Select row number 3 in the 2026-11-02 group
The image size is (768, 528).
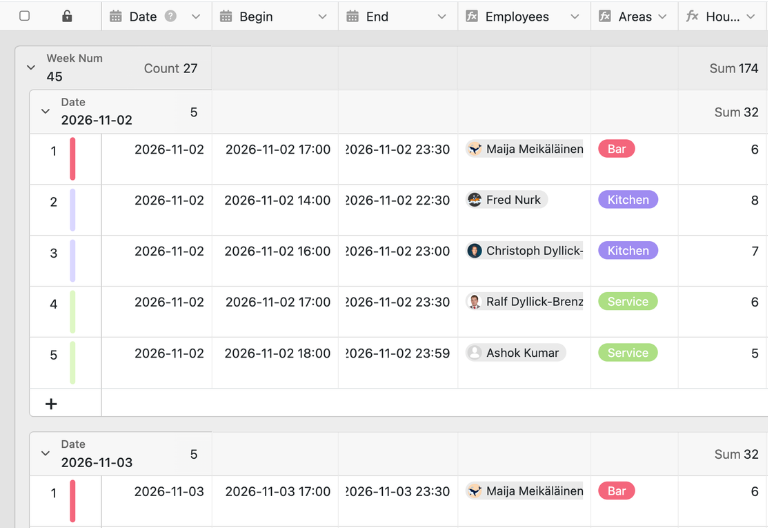(53, 253)
